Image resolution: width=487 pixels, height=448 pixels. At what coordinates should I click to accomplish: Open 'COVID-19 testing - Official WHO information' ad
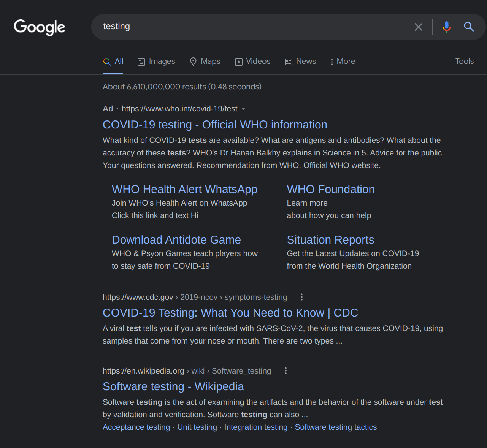pos(215,125)
